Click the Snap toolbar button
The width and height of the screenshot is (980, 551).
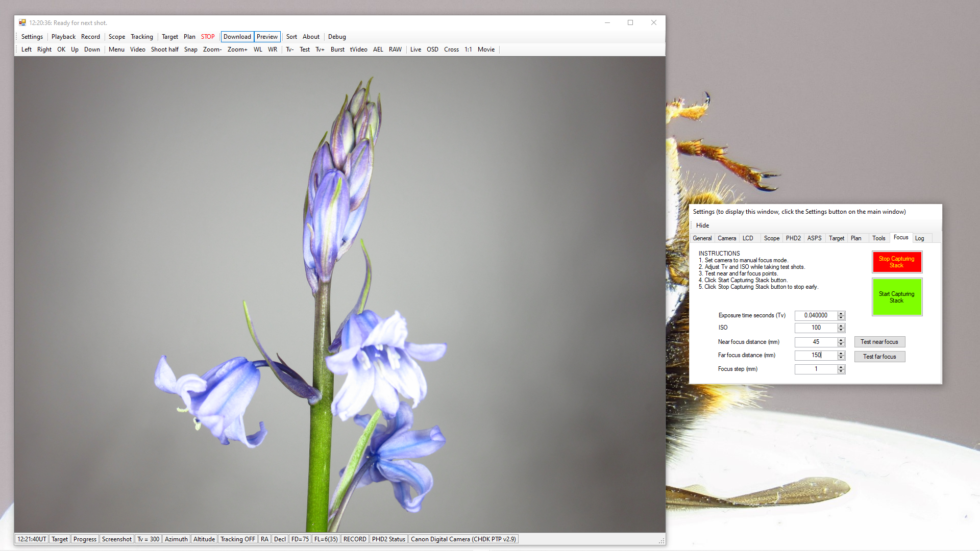tap(190, 49)
